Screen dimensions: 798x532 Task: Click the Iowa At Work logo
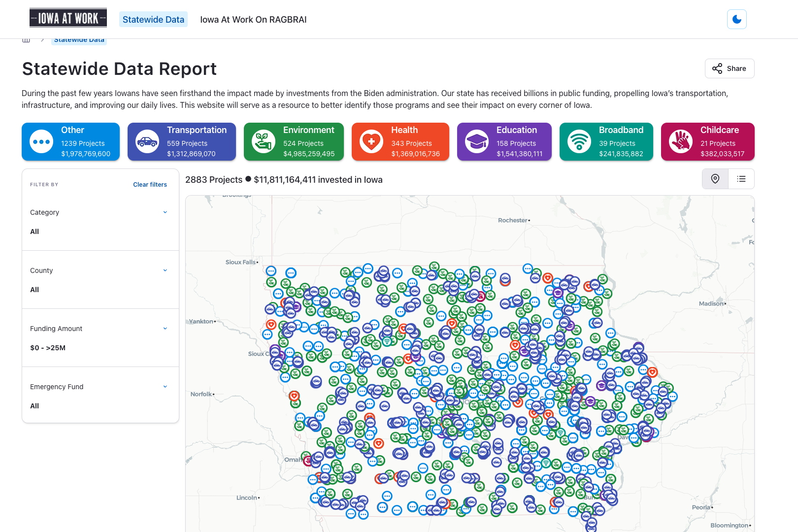tap(68, 18)
